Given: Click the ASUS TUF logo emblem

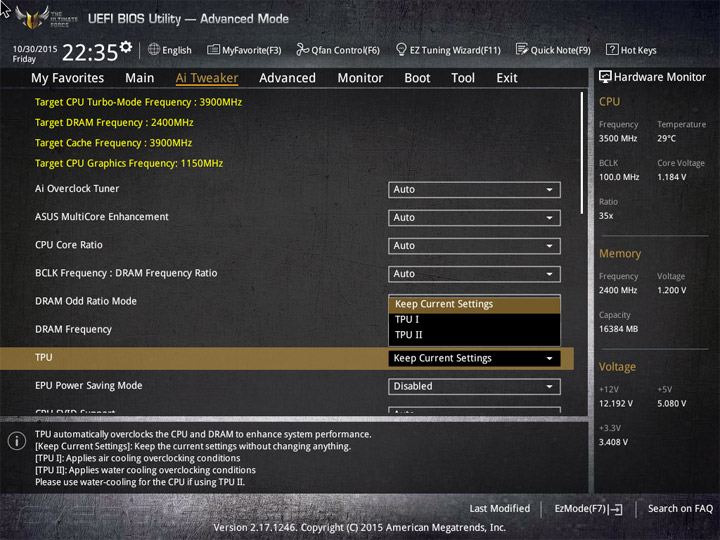Looking at the screenshot, I should pyautogui.click(x=33, y=17).
